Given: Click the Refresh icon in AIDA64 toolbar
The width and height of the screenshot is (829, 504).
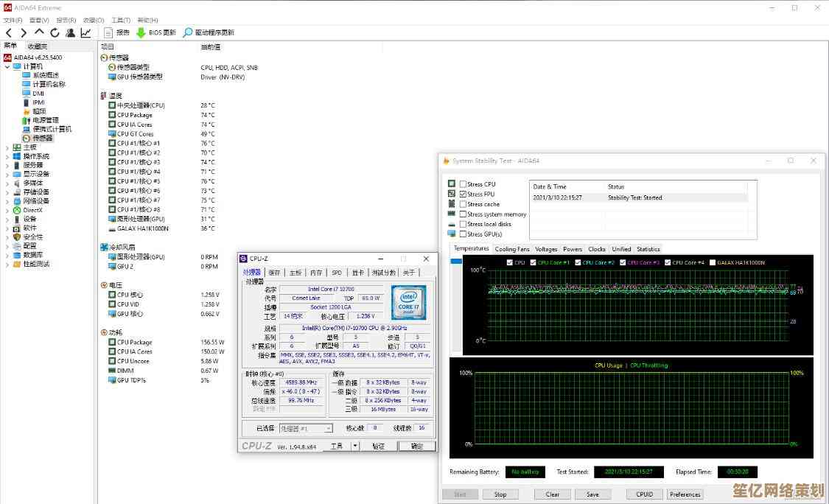Looking at the screenshot, I should point(55,32).
